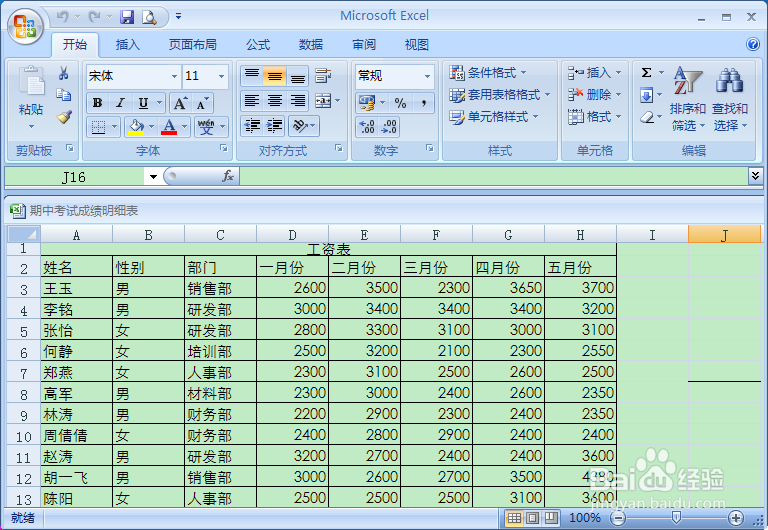Increase decimal places
Screen dimensions: 768x530
click(367, 127)
